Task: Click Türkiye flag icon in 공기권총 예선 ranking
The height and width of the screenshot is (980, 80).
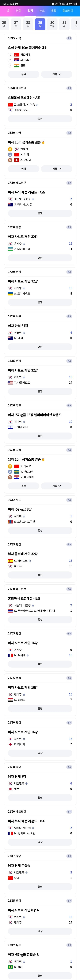Action: tap(16, 55)
